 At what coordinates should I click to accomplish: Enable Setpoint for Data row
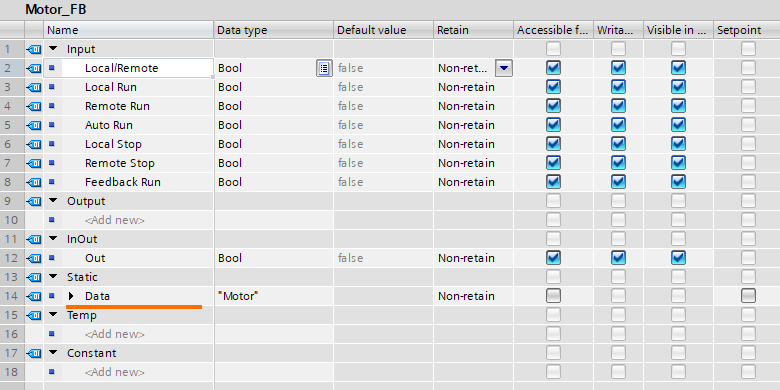click(x=748, y=296)
